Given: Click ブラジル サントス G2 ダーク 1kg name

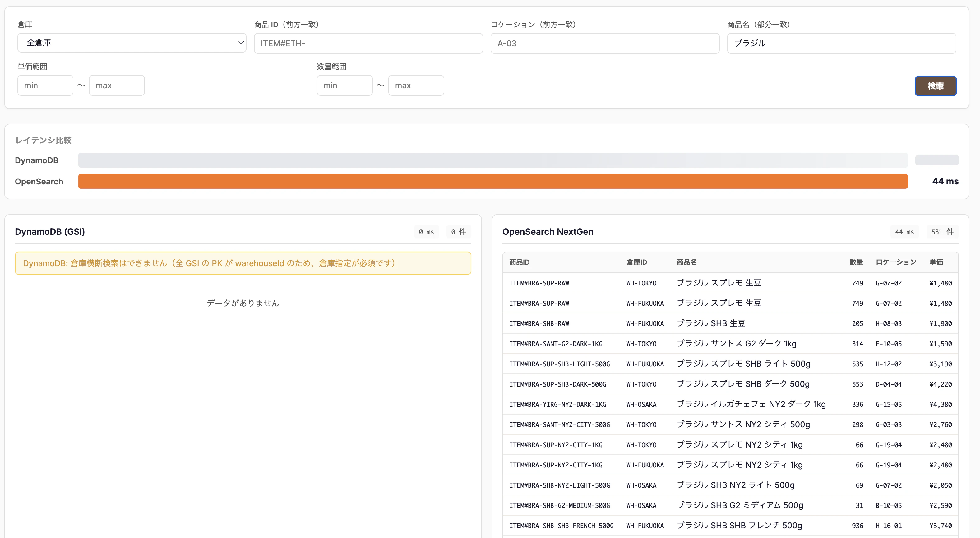Looking at the screenshot, I should [x=736, y=344].
